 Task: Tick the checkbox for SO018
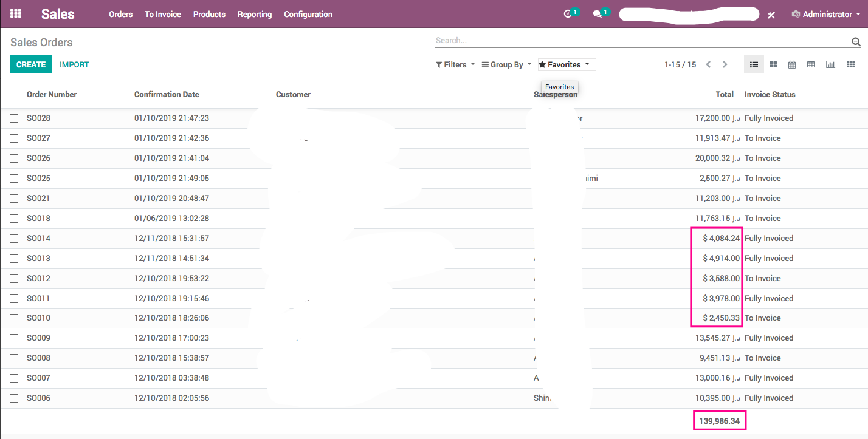(14, 219)
